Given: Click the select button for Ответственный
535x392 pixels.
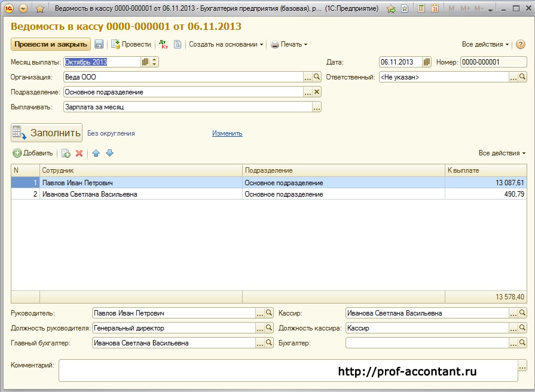Looking at the screenshot, I should (x=513, y=77).
